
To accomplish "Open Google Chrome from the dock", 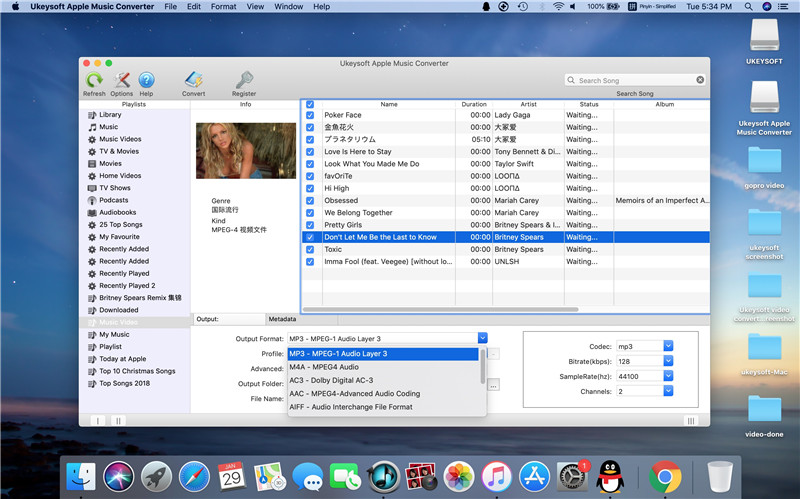I will (x=665, y=477).
